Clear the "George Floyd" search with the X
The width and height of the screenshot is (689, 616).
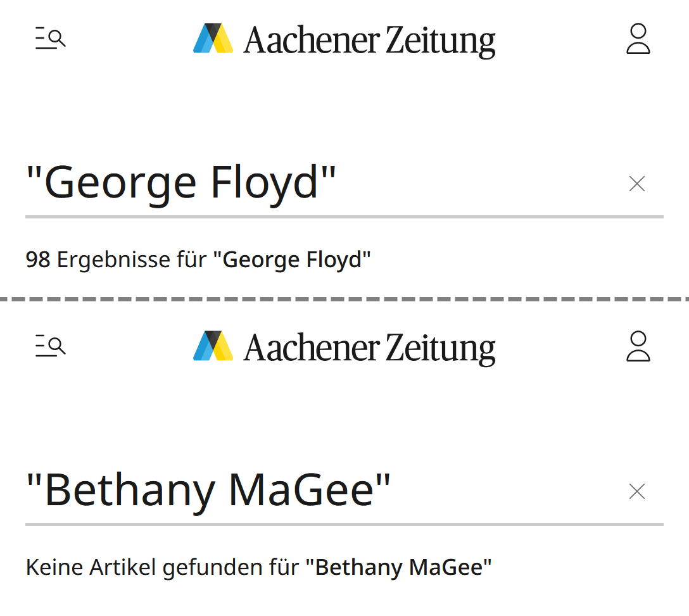(x=636, y=184)
